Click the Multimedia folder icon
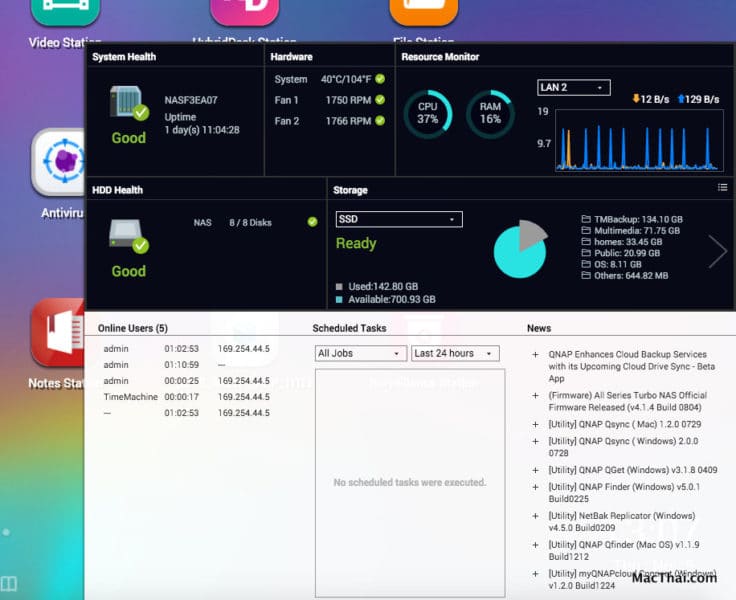Image resolution: width=736 pixels, height=600 pixels. [586, 230]
